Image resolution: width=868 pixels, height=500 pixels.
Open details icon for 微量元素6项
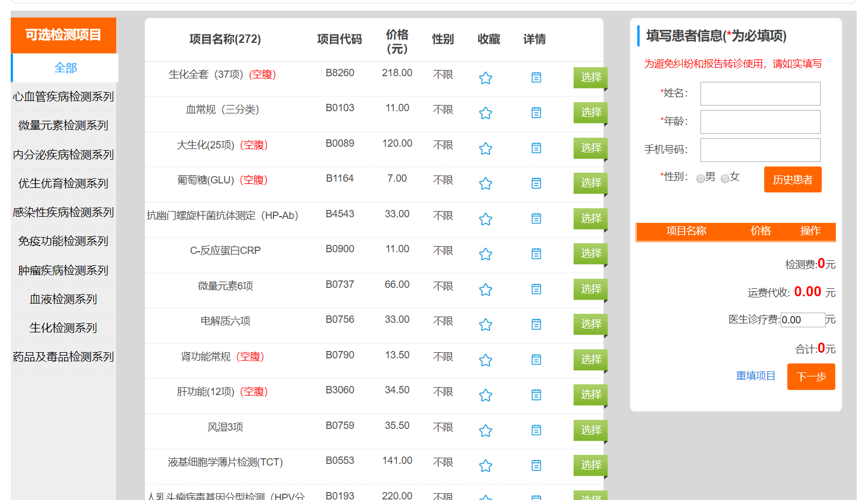click(x=536, y=289)
